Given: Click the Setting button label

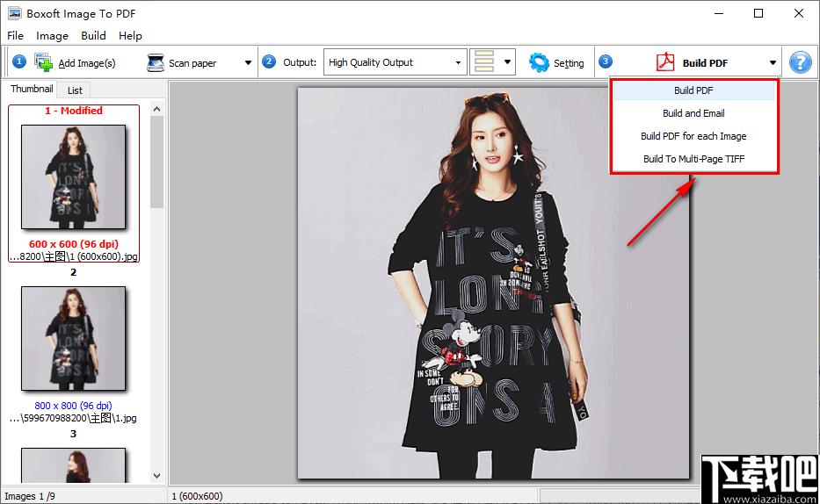Looking at the screenshot, I should (x=569, y=63).
